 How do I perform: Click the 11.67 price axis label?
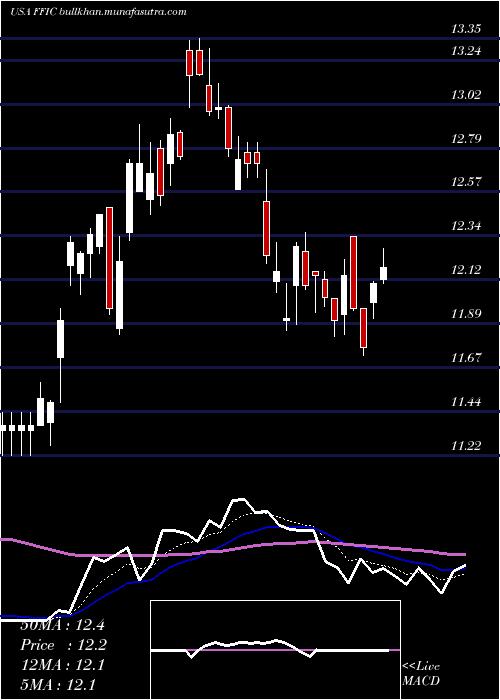click(466, 358)
